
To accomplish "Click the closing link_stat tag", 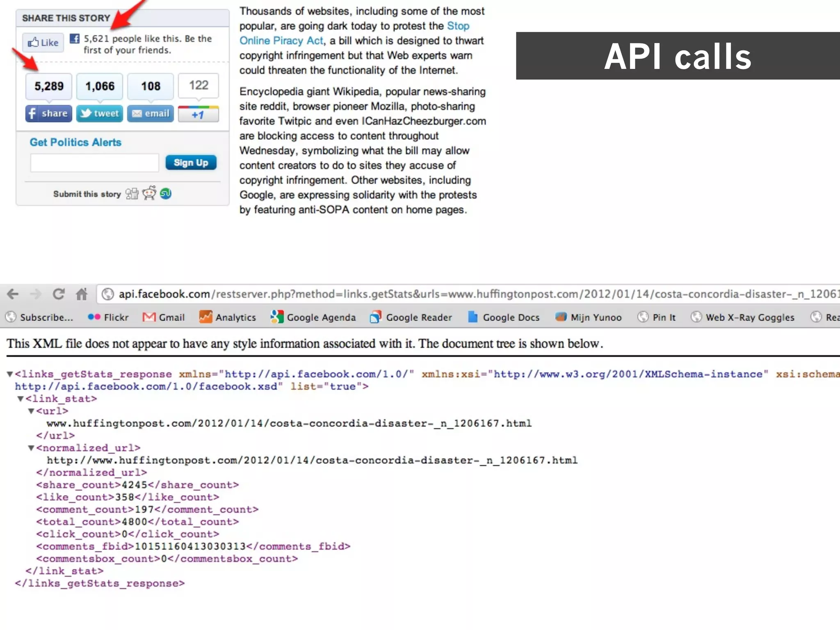I will [64, 571].
